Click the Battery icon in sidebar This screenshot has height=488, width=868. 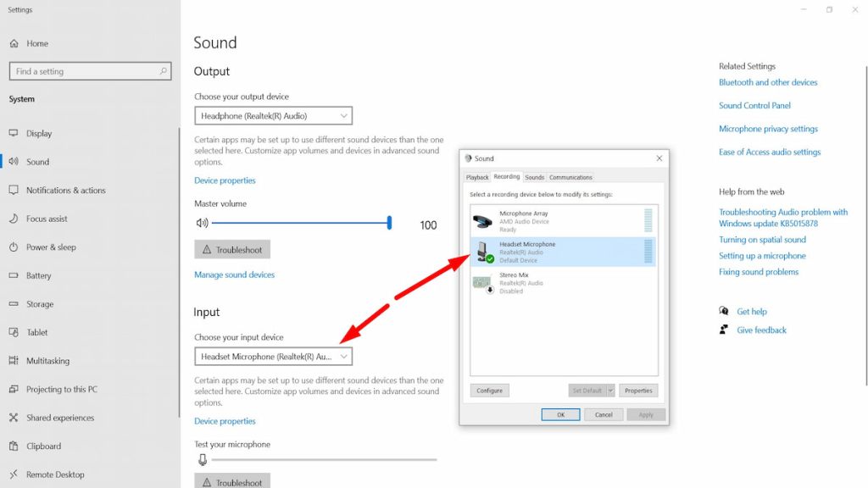14,275
